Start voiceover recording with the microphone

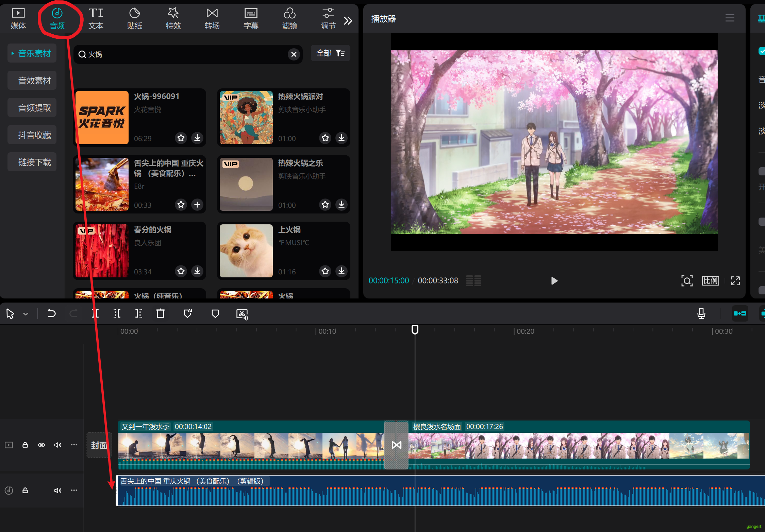coord(701,313)
